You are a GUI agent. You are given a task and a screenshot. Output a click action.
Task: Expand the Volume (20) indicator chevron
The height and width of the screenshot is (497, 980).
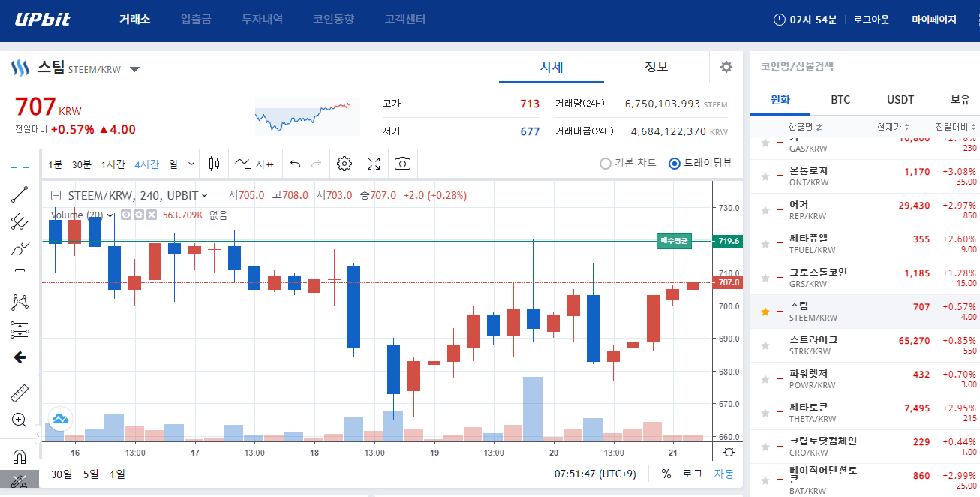coord(110,215)
